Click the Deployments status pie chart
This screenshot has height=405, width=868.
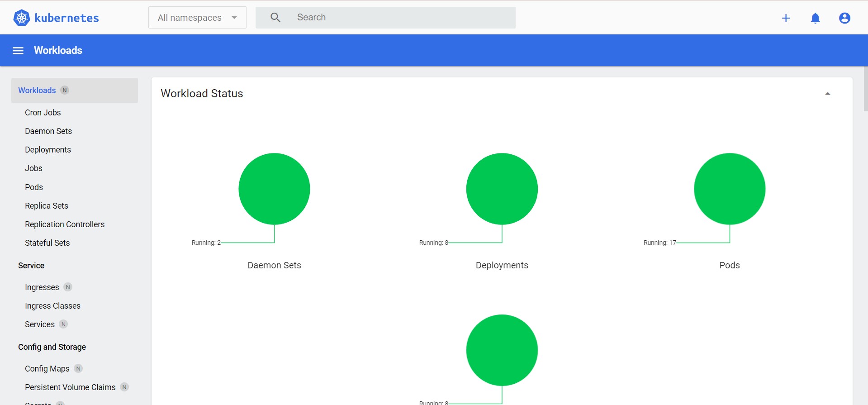click(x=502, y=189)
